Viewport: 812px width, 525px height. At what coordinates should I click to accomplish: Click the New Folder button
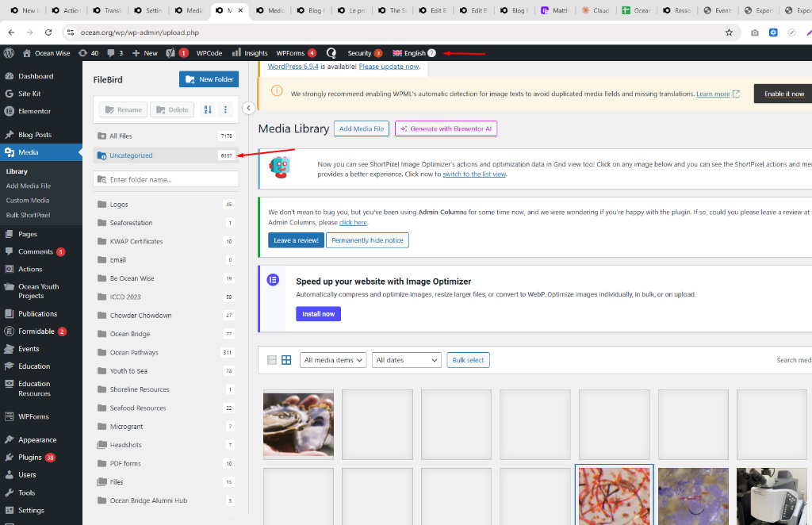pos(209,79)
